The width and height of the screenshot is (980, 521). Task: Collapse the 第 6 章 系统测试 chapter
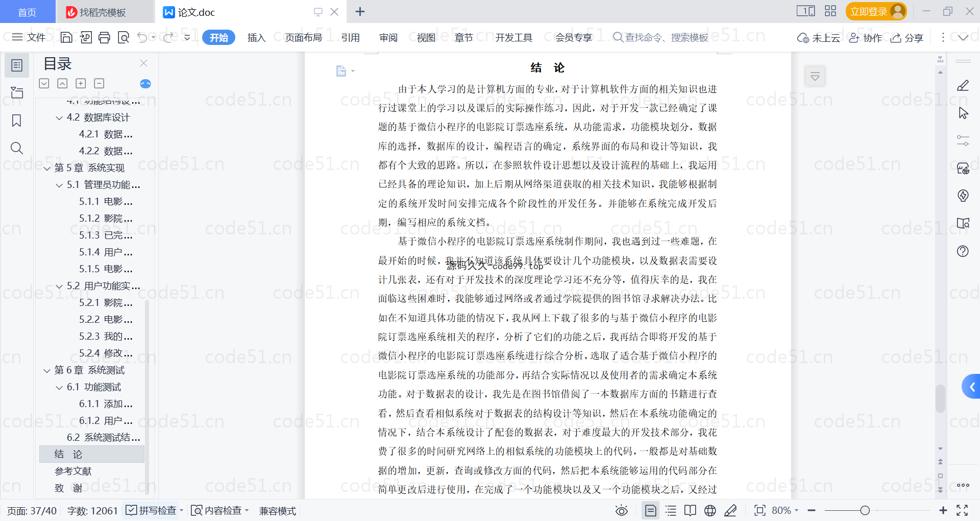tap(47, 370)
